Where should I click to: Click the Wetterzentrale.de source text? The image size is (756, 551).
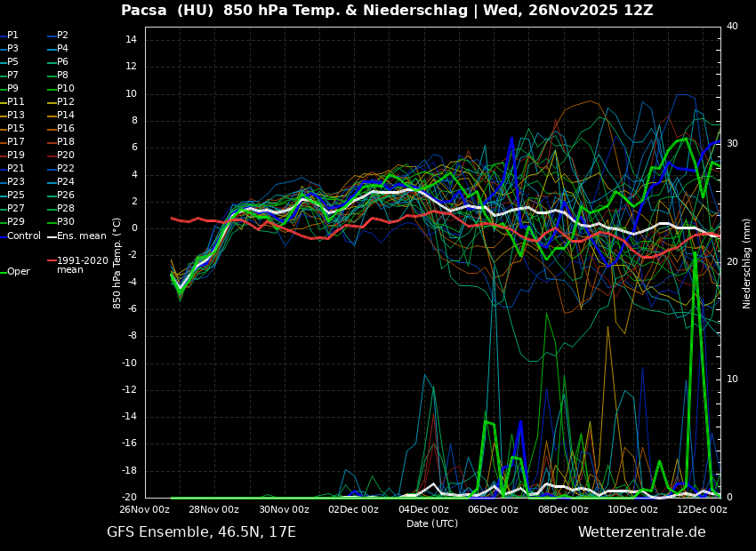click(x=641, y=532)
